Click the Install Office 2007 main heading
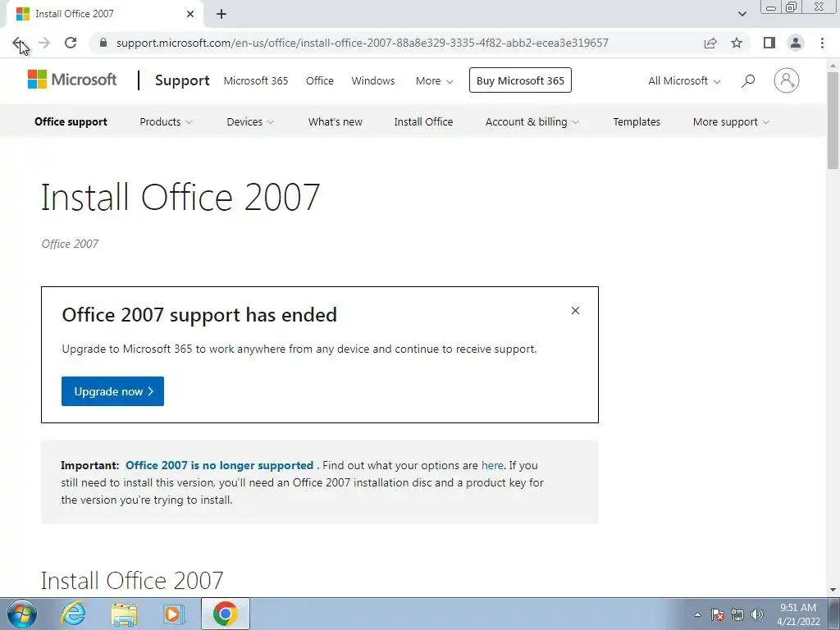Viewport: 840px width, 630px height. coord(180,197)
